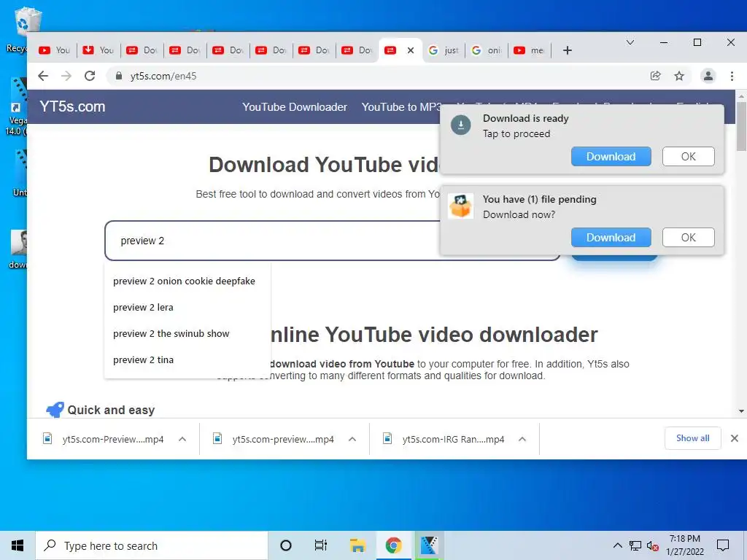Open network icon in system tray
Image resolution: width=747 pixels, height=560 pixels.
point(635,545)
